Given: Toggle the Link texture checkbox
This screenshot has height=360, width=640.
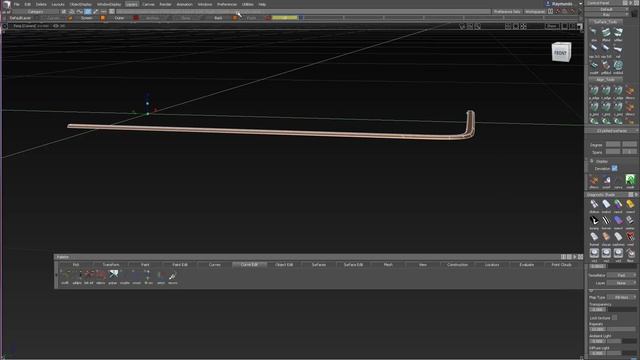Looking at the screenshot, I should pos(614,318).
